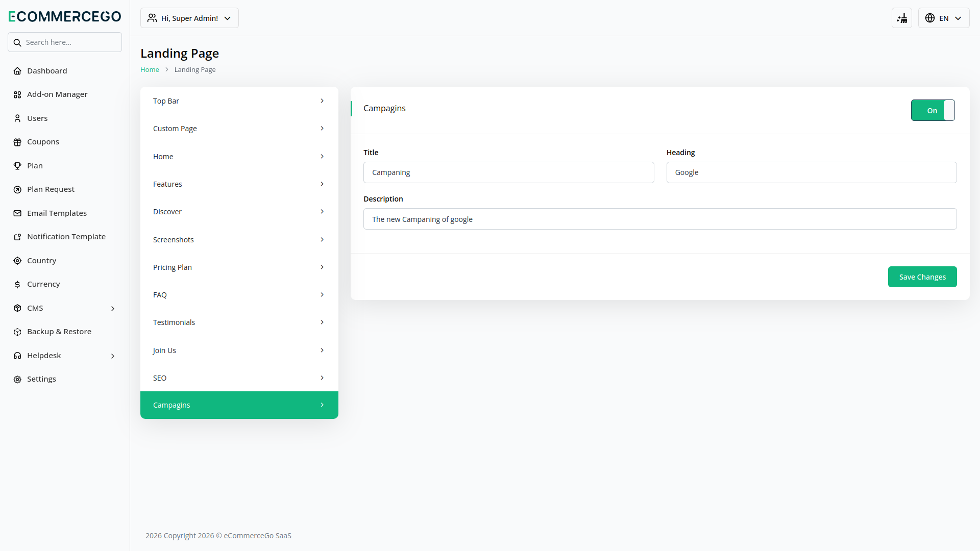Screen dimensions: 980x551
Task: Click the Helpdesk headset icon
Action: pos(17,356)
